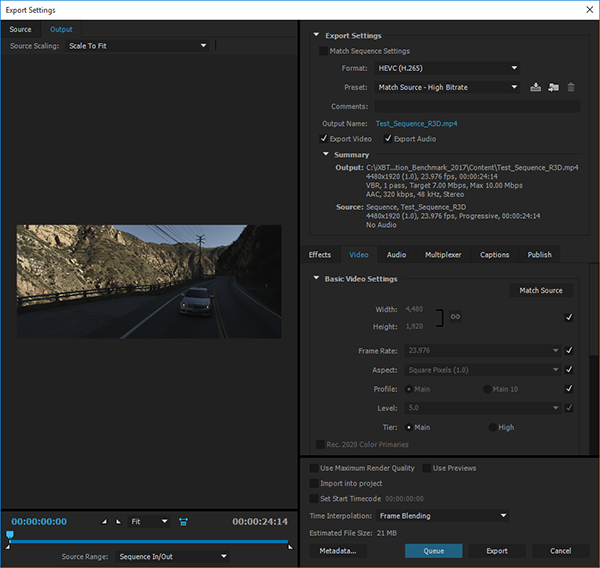Click the Set Out Point marker icon

120,522
